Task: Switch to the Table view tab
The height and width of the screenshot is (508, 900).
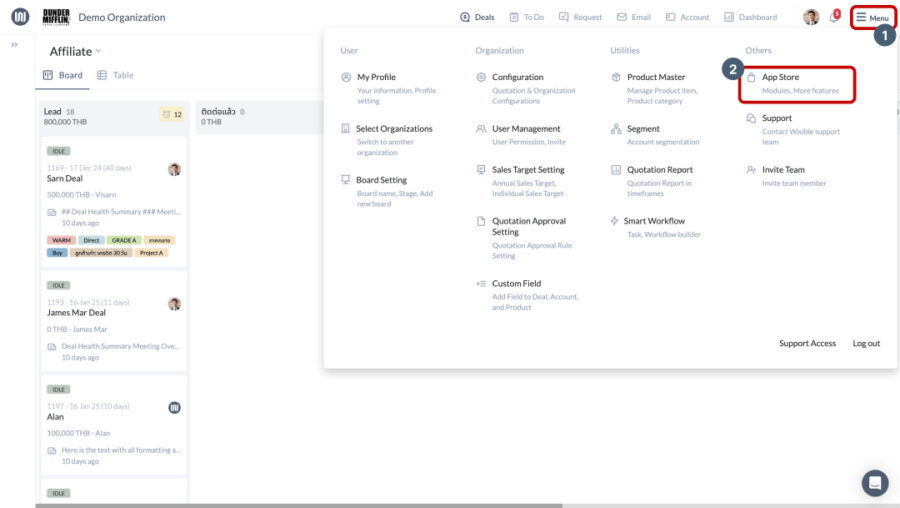Action: [x=115, y=75]
